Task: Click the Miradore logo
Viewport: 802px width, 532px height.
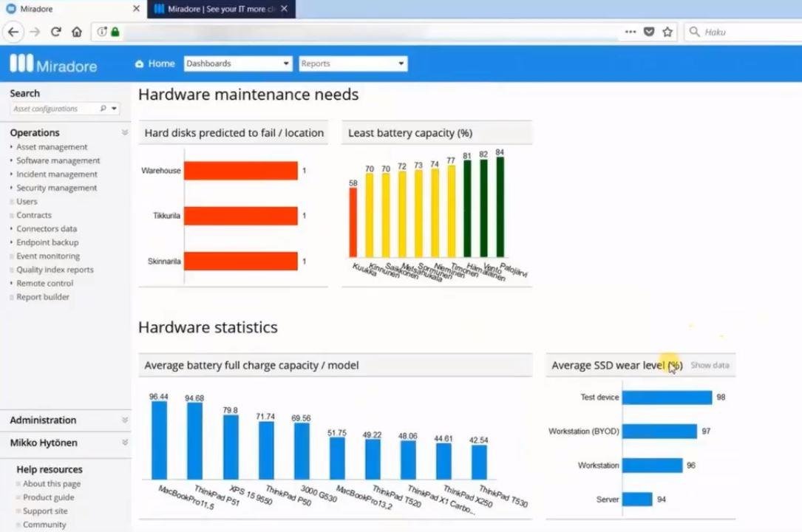Action: [53, 64]
